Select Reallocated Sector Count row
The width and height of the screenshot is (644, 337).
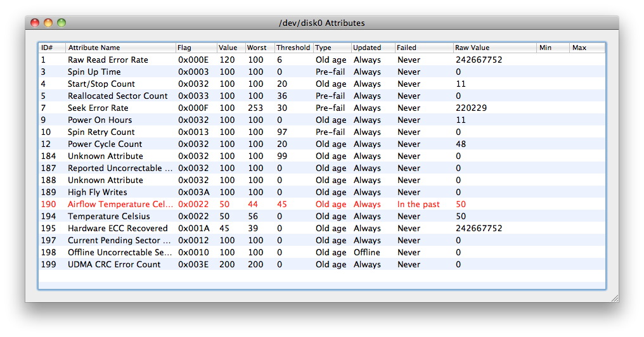pos(322,96)
